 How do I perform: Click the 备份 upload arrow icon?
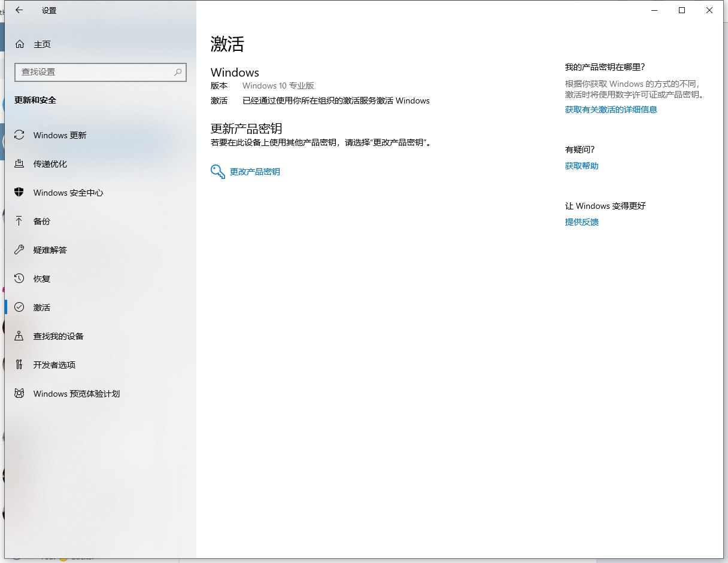click(19, 221)
